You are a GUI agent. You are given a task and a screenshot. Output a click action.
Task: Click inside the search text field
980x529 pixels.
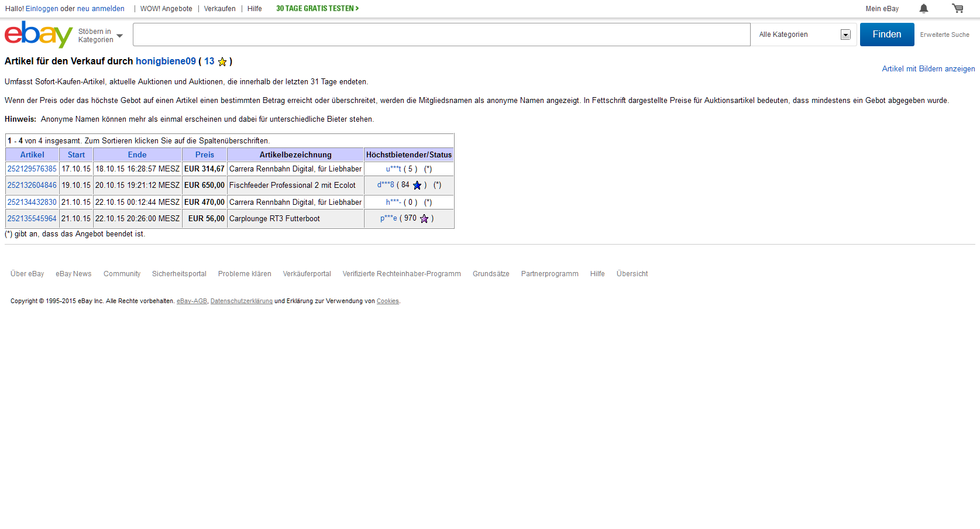tap(441, 35)
